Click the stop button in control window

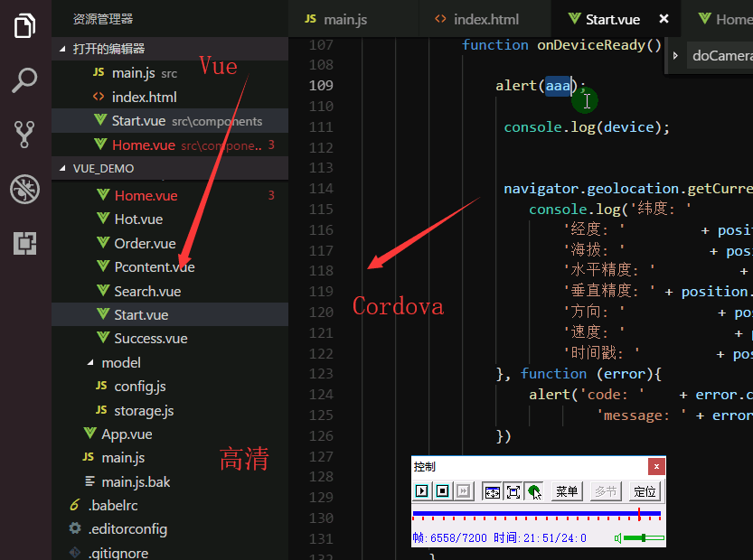tap(442, 490)
